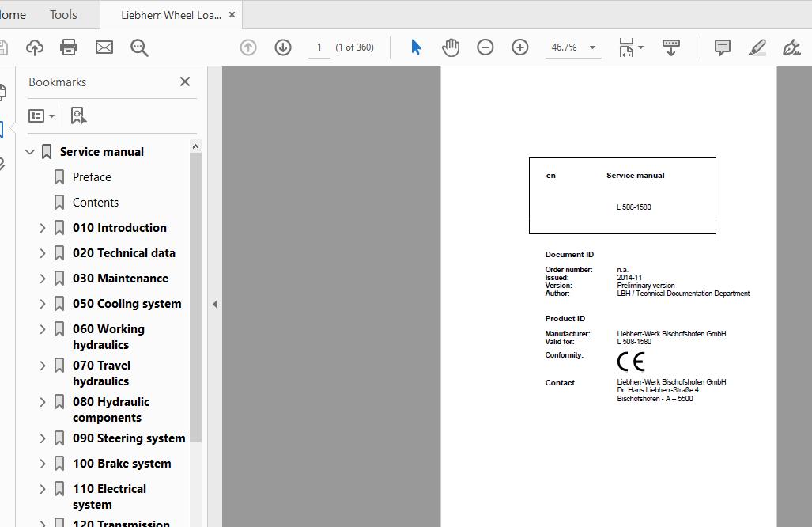This screenshot has height=527, width=812.
Task: Zoom in with plus icon
Action: tap(520, 47)
